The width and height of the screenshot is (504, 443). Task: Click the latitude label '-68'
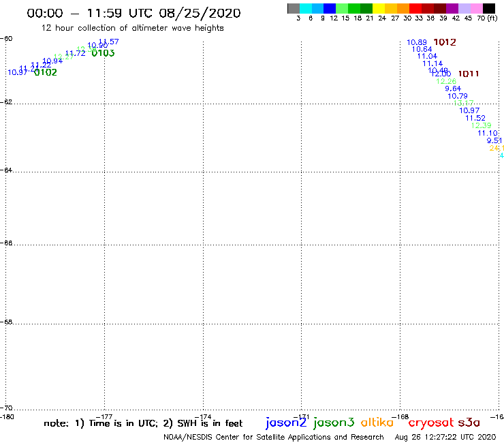(6, 322)
